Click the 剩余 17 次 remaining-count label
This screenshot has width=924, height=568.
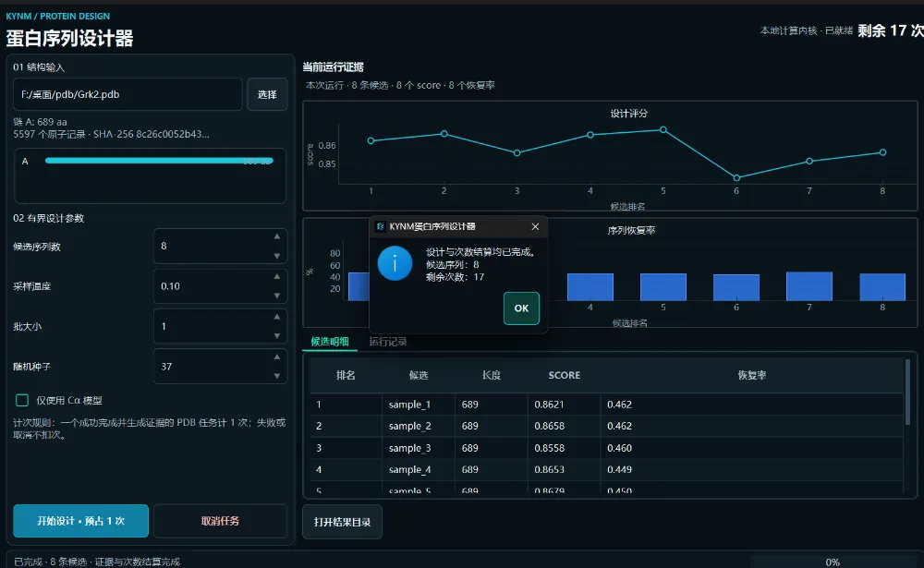tap(891, 30)
